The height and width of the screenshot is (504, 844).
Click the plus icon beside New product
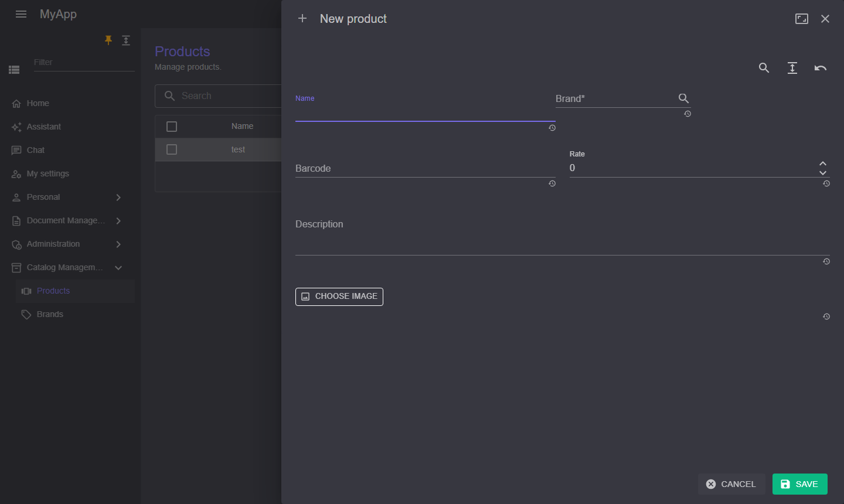[x=302, y=19]
